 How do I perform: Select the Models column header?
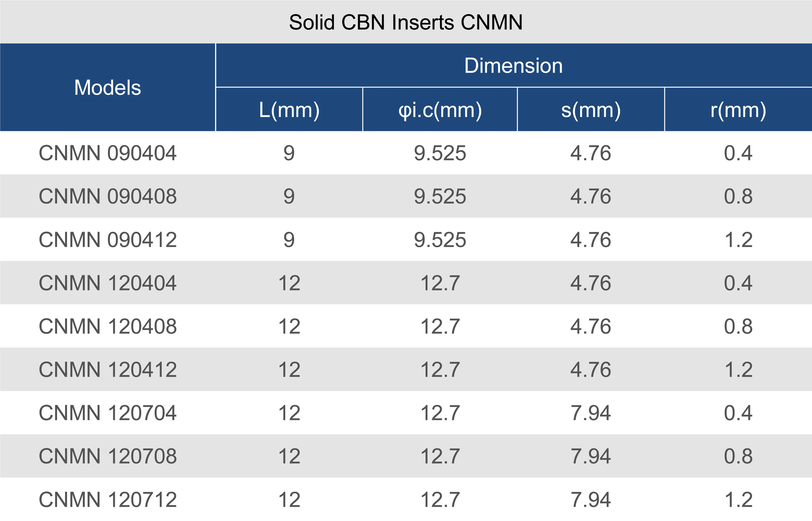click(x=108, y=88)
